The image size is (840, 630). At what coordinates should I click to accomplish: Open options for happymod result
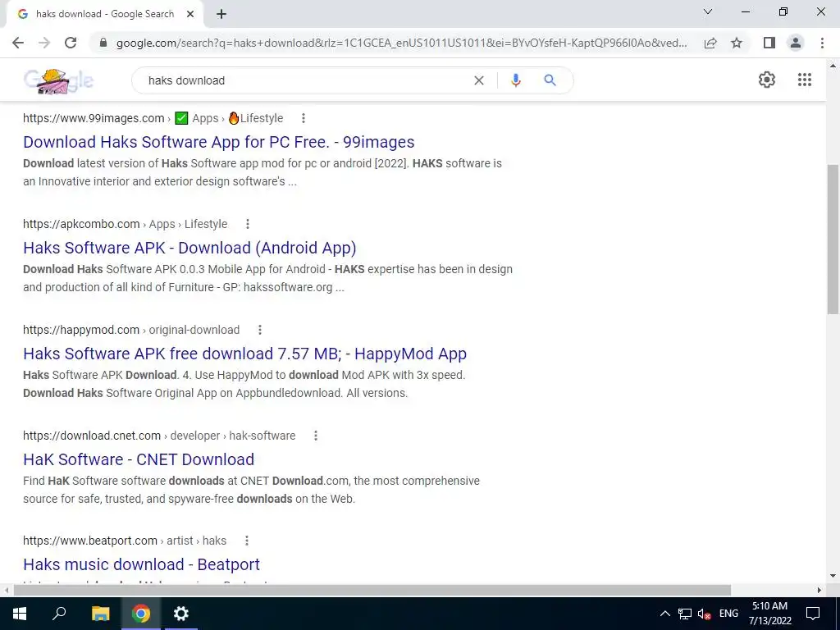point(260,330)
